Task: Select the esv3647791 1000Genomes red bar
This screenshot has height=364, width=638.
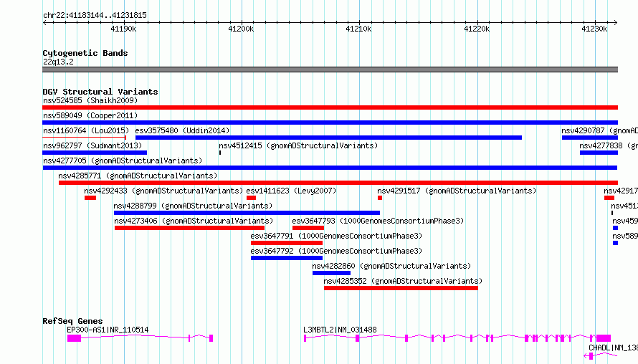Action: click(287, 243)
